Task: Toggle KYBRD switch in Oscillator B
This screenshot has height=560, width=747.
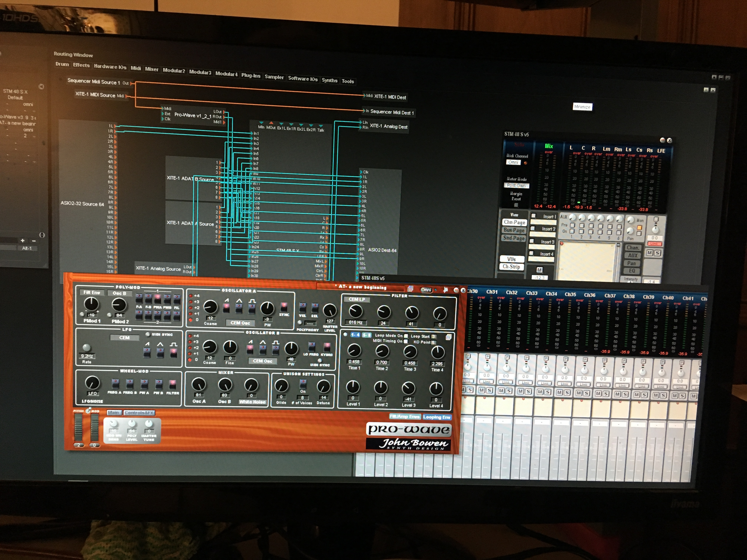Action: (x=327, y=347)
